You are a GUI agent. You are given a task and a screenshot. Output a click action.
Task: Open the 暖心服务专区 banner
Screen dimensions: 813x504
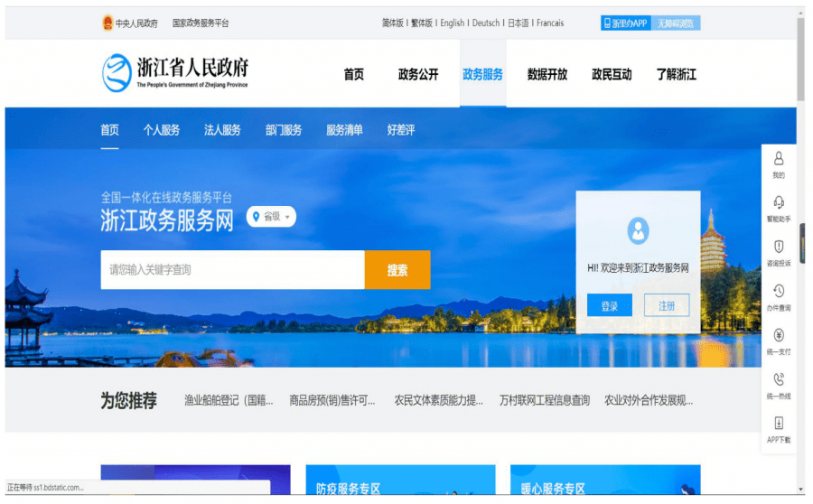(x=605, y=480)
